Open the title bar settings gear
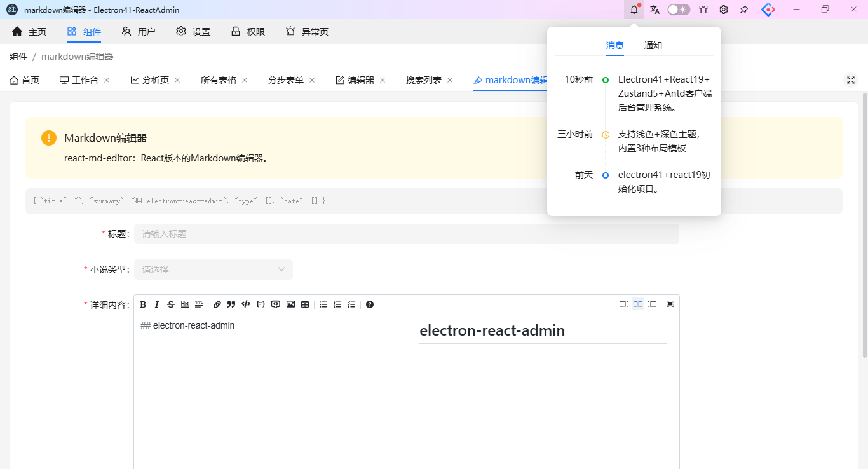868x469 pixels. click(x=724, y=10)
